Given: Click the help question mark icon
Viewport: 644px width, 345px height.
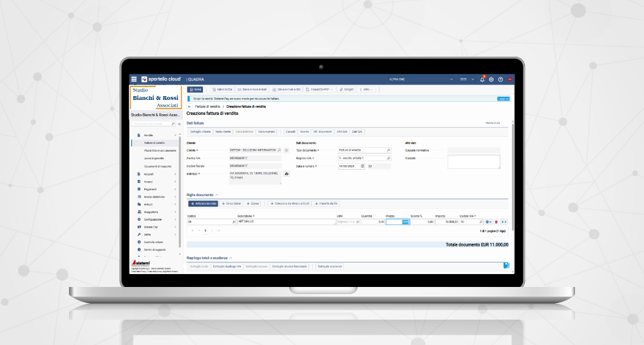Looking at the screenshot, I should (x=500, y=79).
